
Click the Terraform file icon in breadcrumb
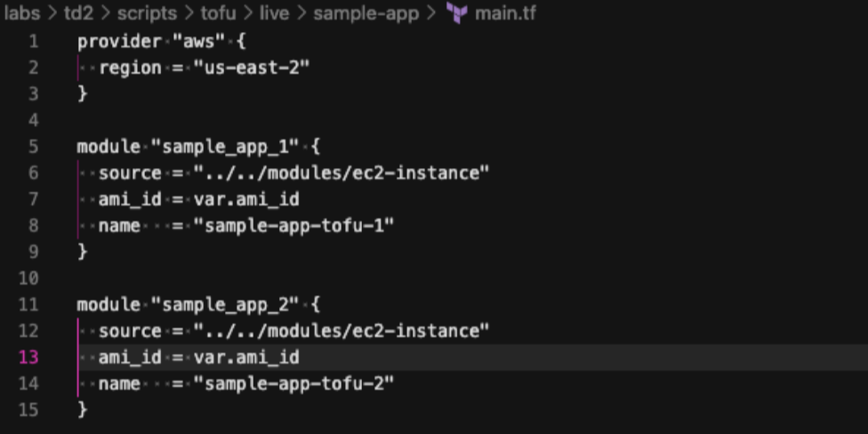click(457, 14)
